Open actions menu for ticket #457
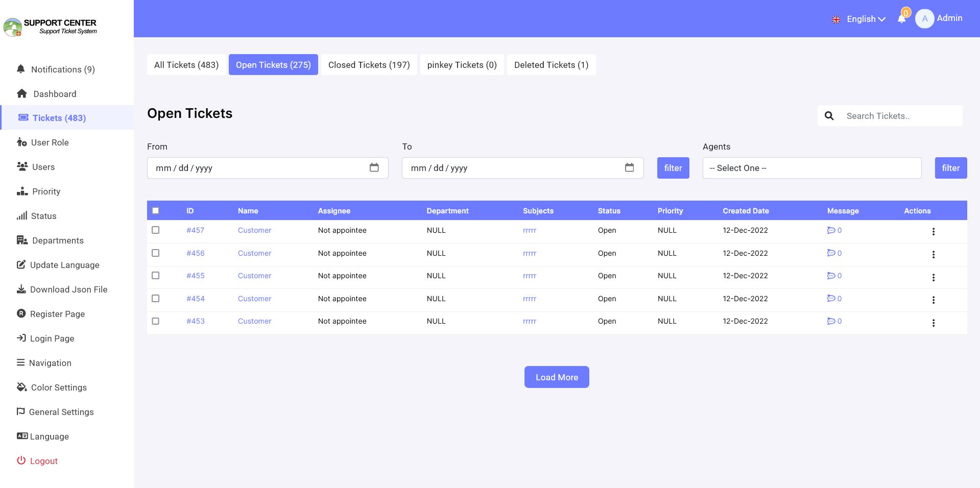980x488 pixels. 934,232
